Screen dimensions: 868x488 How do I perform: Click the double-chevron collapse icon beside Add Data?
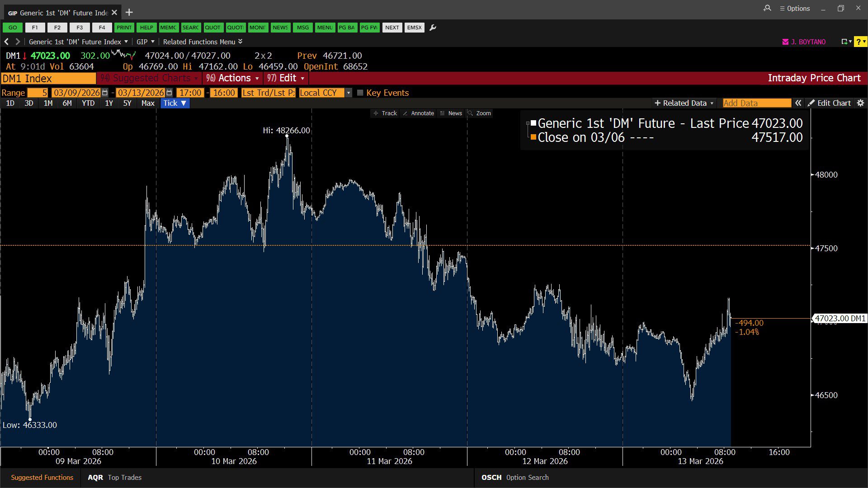[798, 103]
